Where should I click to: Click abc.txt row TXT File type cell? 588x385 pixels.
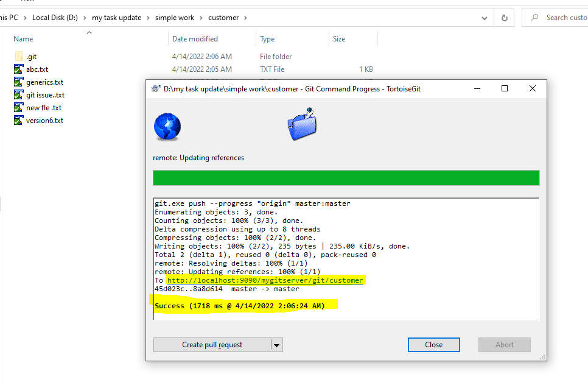click(x=272, y=69)
